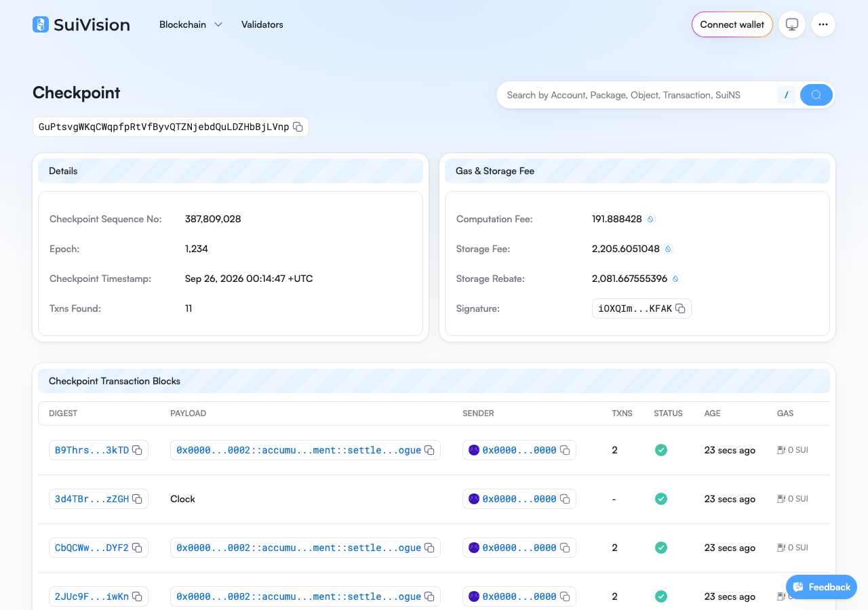
Task: Open transaction 3d4TBr...zZGH
Action: 92,499
